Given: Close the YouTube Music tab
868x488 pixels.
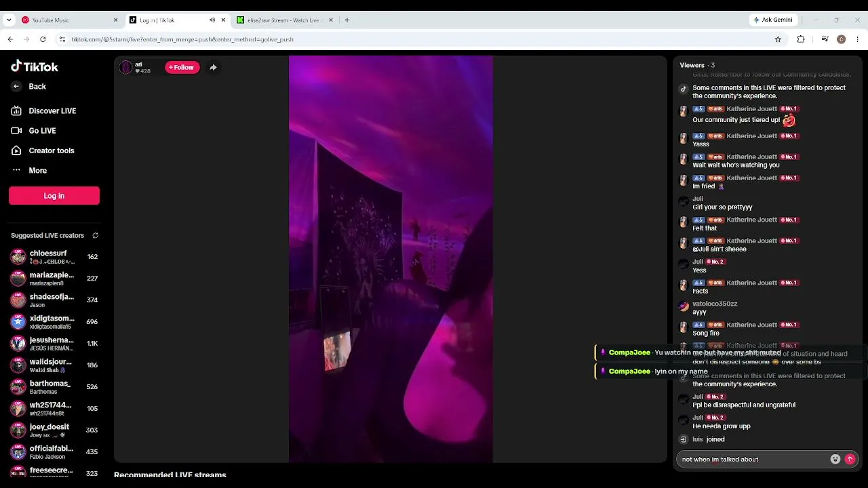Looking at the screenshot, I should pyautogui.click(x=115, y=20).
